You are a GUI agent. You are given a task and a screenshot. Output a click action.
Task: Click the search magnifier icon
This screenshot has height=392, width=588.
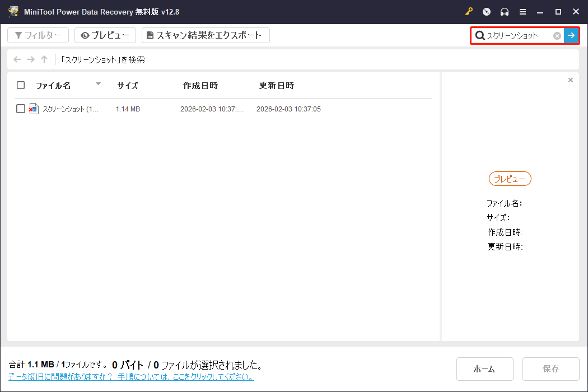tap(479, 36)
